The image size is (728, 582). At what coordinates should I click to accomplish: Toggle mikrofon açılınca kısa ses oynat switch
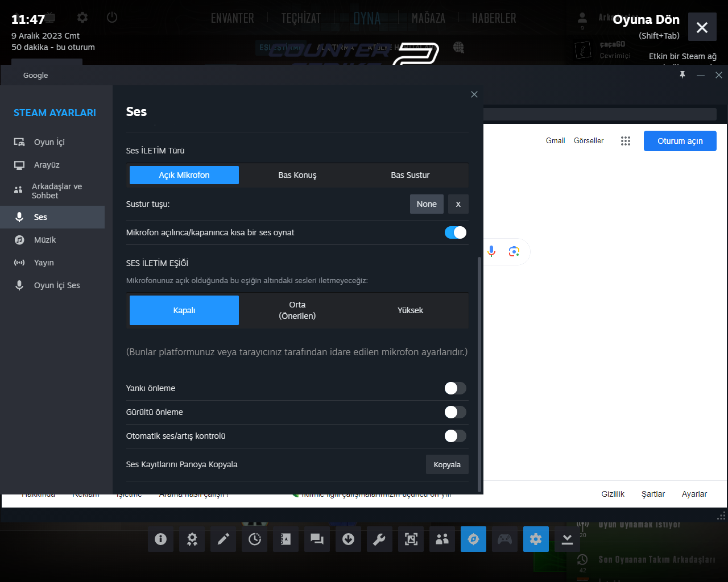click(x=456, y=232)
